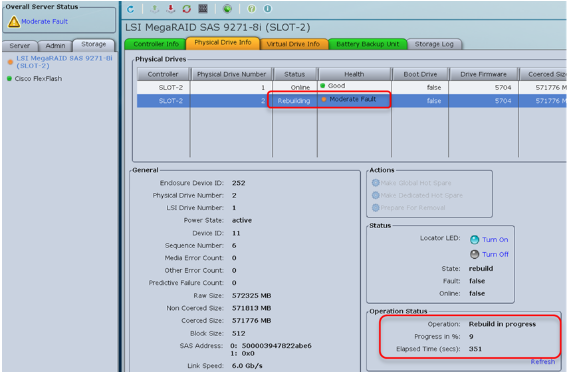Click Make Global Hot Spare icon
Viewport: 569px width, 375px height.
coord(376,183)
